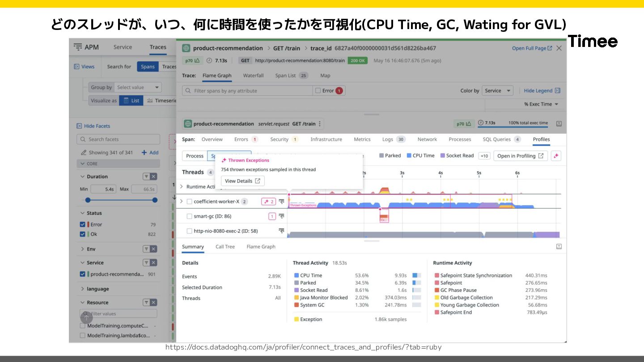Click the product-recommendation globe icon in the header
Image resolution: width=644 pixels, height=362 pixels.
[186, 48]
